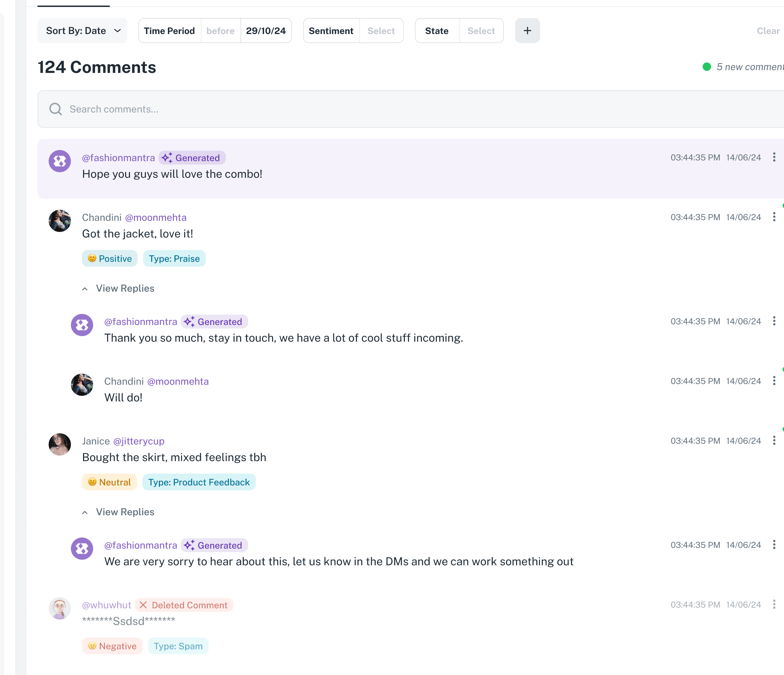Open the Sort By Date dropdown

[82, 31]
